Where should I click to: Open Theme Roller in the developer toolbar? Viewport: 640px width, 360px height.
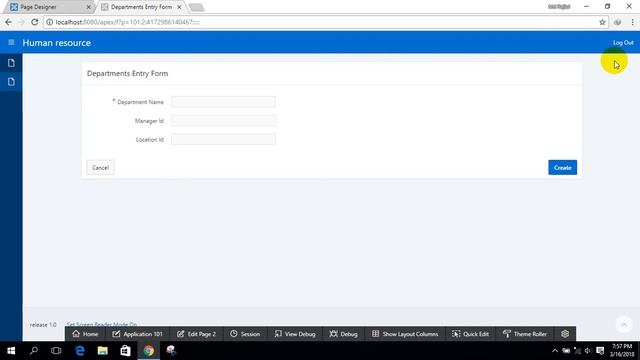525,334
